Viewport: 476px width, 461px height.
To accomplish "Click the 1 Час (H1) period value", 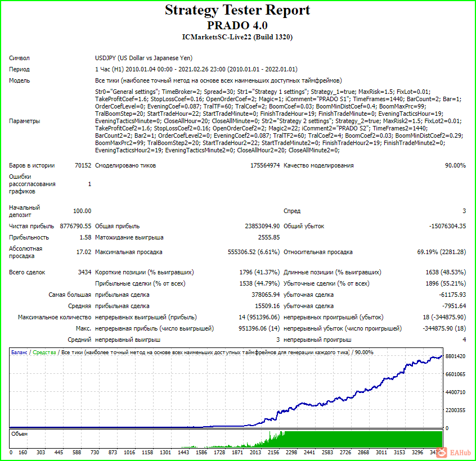I will coord(196,69).
